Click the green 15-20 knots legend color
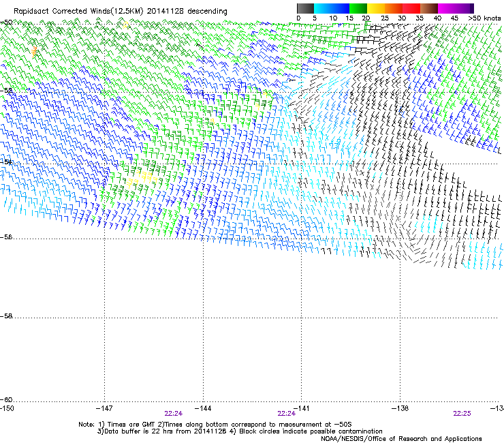This screenshot has height=443, width=504. point(358,8)
